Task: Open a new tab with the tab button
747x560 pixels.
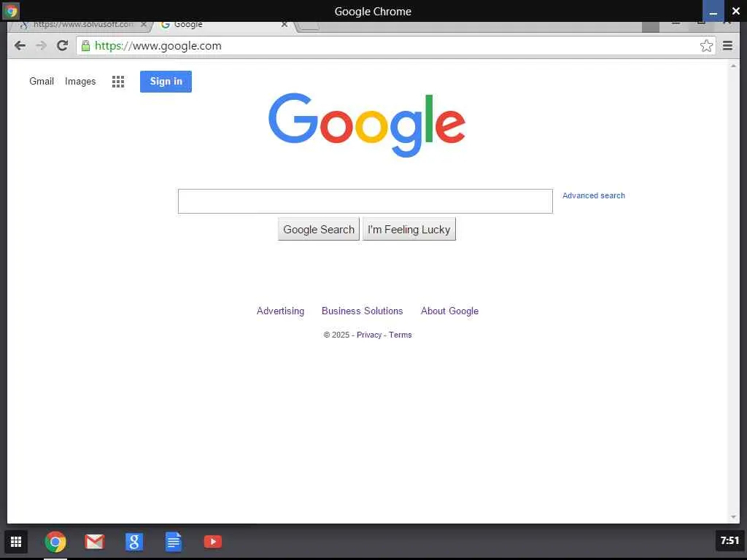Action: pos(309,26)
